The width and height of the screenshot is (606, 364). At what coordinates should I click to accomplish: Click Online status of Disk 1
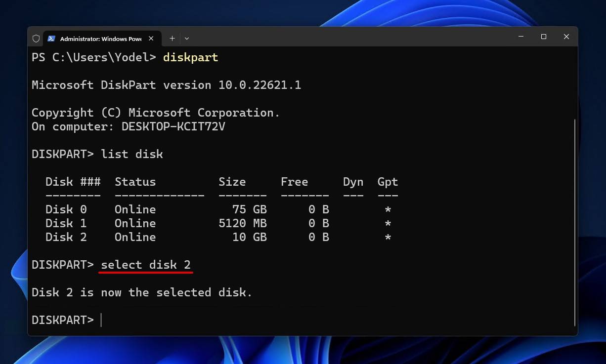point(135,223)
